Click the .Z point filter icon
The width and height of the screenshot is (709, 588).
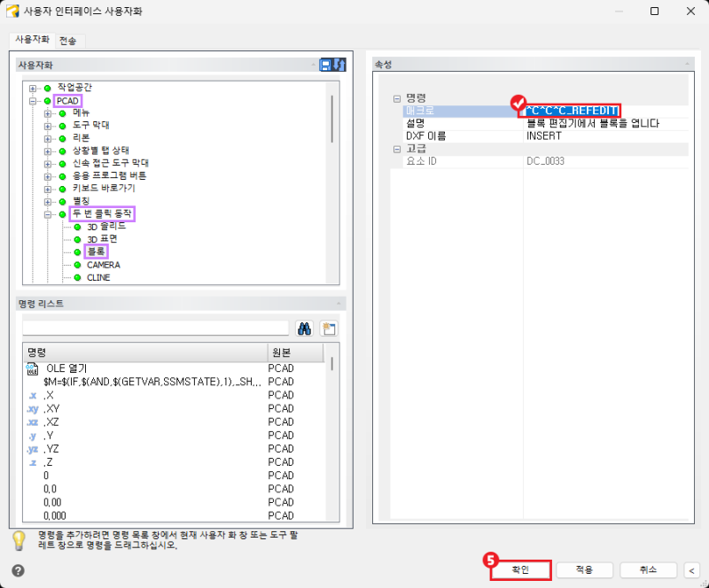pos(33,462)
